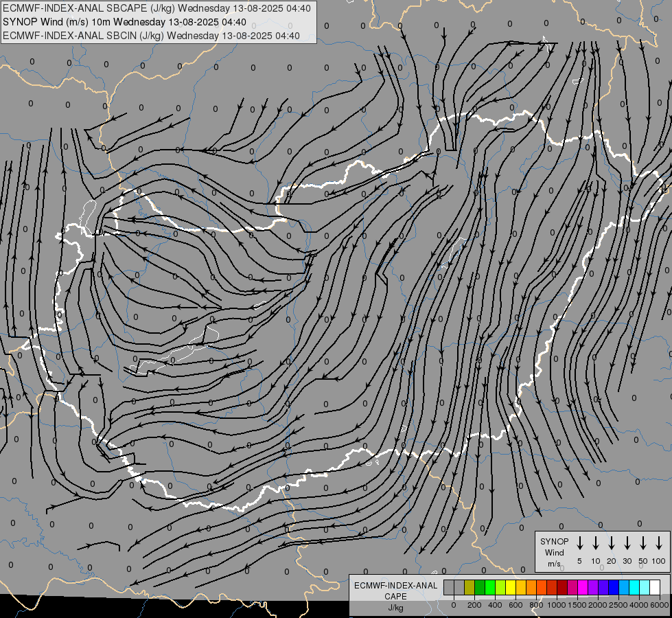672x618 pixels.
Task: Click the ECMWF-INDEX-ANAL label in color legend
Action: [395, 586]
